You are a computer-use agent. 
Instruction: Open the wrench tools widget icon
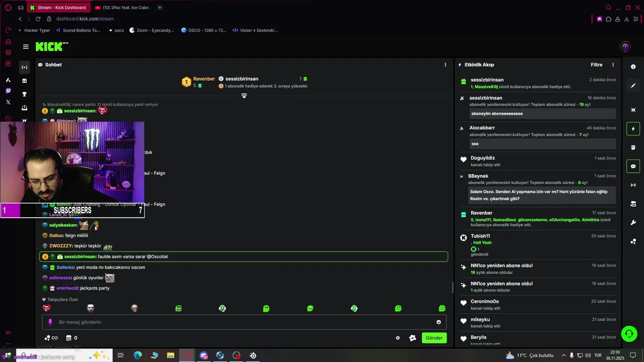(x=633, y=223)
